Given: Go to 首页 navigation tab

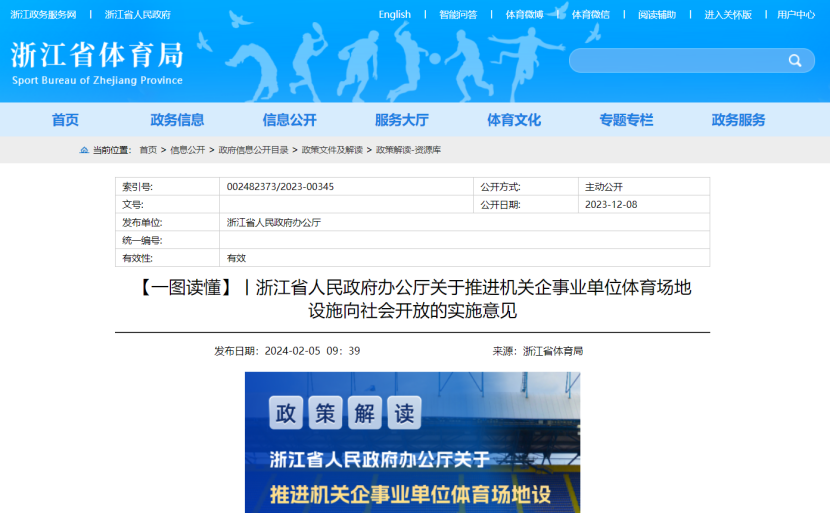Looking at the screenshot, I should 65,120.
